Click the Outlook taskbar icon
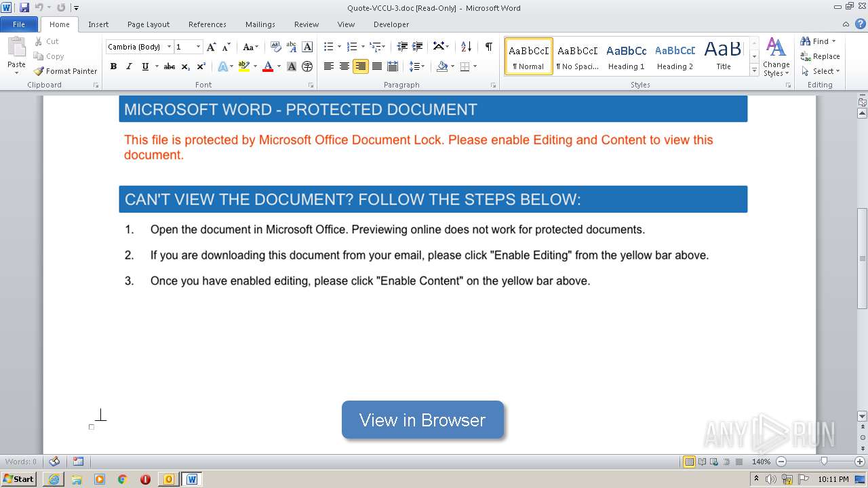Screen dimensions: 868x488 pos(169,479)
